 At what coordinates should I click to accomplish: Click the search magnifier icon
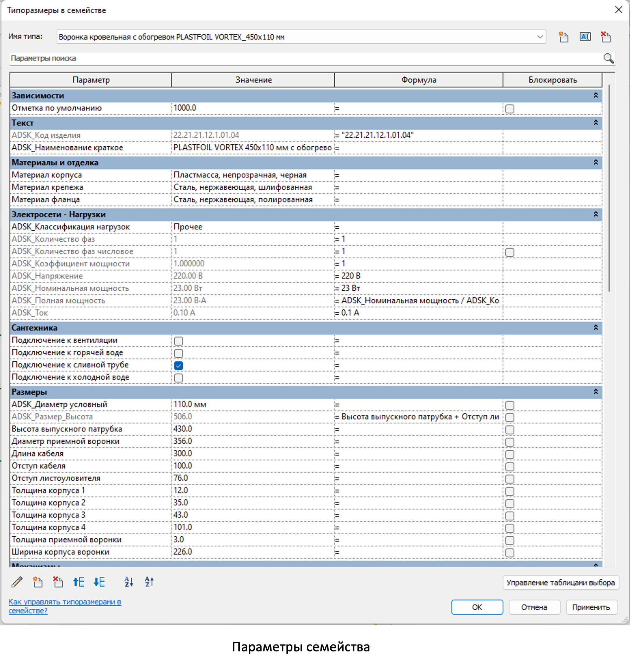click(x=608, y=58)
